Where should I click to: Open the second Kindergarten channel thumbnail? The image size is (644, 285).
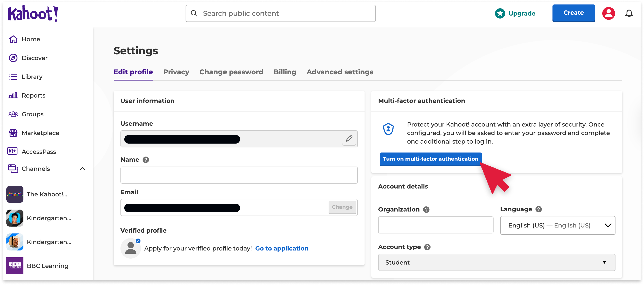(x=15, y=242)
